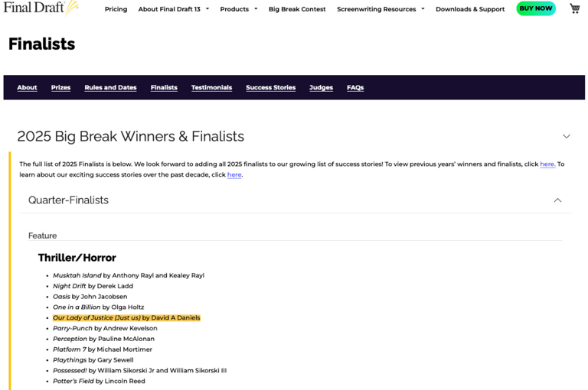The image size is (588, 390).
Task: Open the Success Stories tab
Action: click(271, 87)
